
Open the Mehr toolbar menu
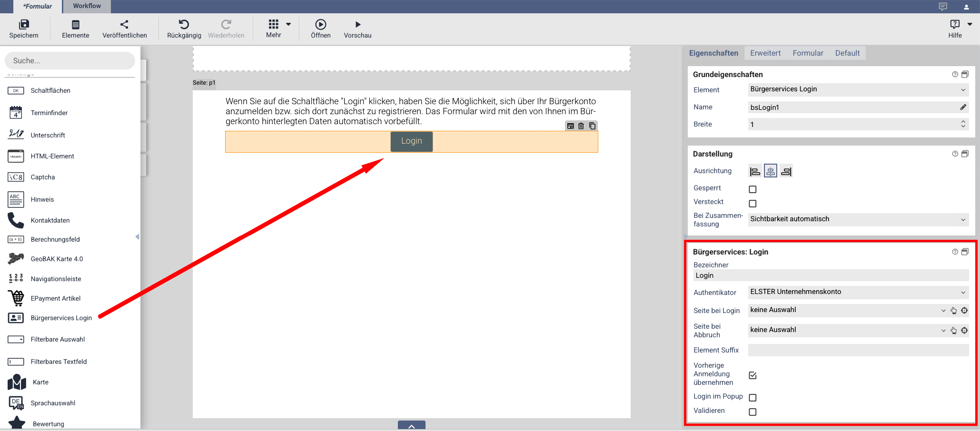pyautogui.click(x=278, y=29)
